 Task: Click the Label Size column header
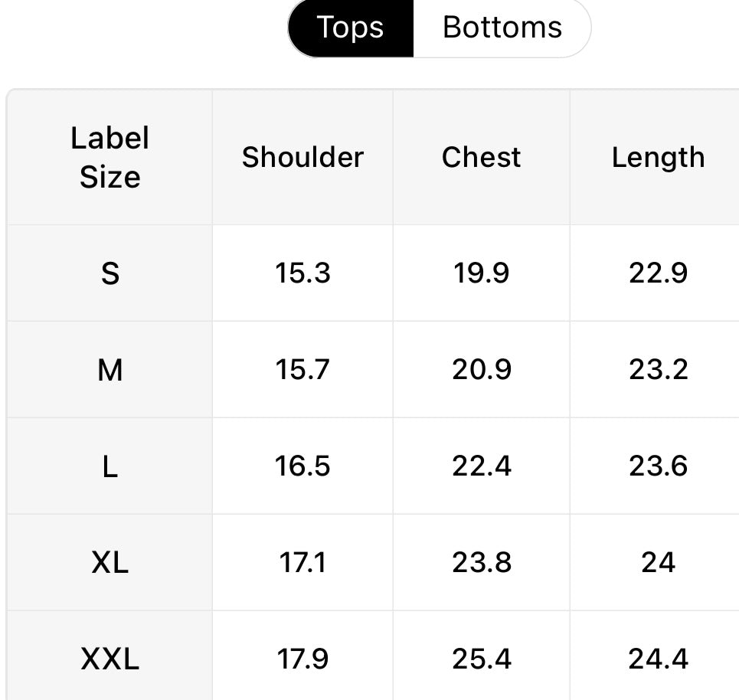pyautogui.click(x=110, y=158)
